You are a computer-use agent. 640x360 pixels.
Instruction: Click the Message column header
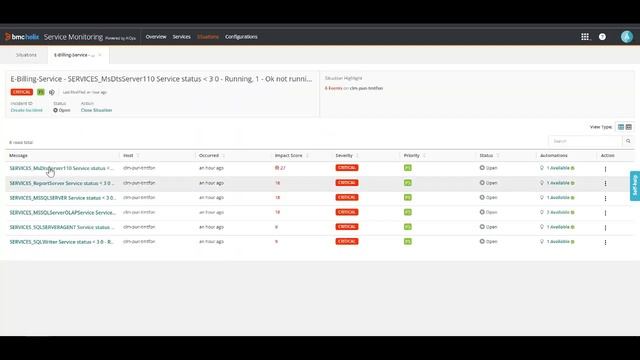[x=18, y=156]
